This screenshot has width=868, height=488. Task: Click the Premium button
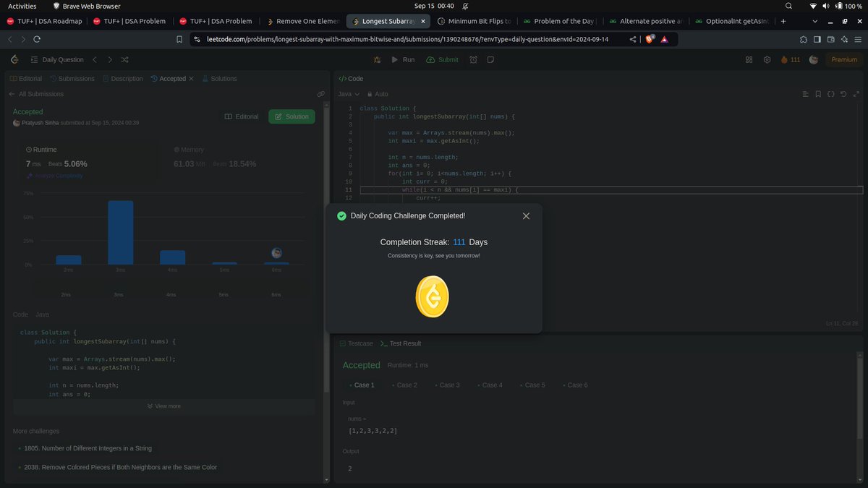[843, 59]
